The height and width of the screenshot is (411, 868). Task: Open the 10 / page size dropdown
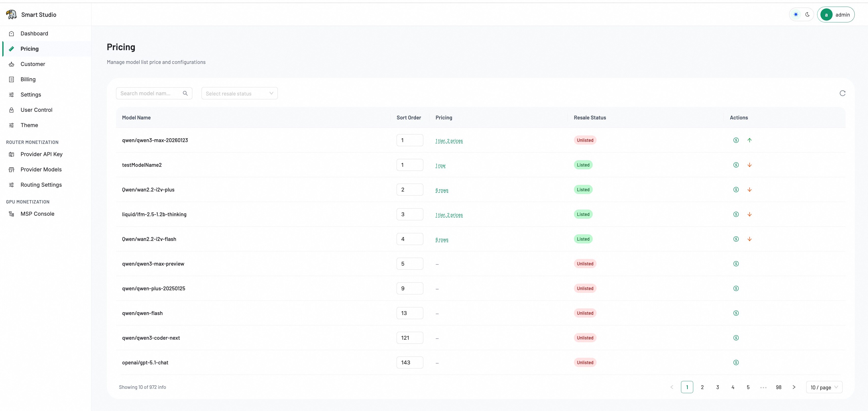(824, 387)
